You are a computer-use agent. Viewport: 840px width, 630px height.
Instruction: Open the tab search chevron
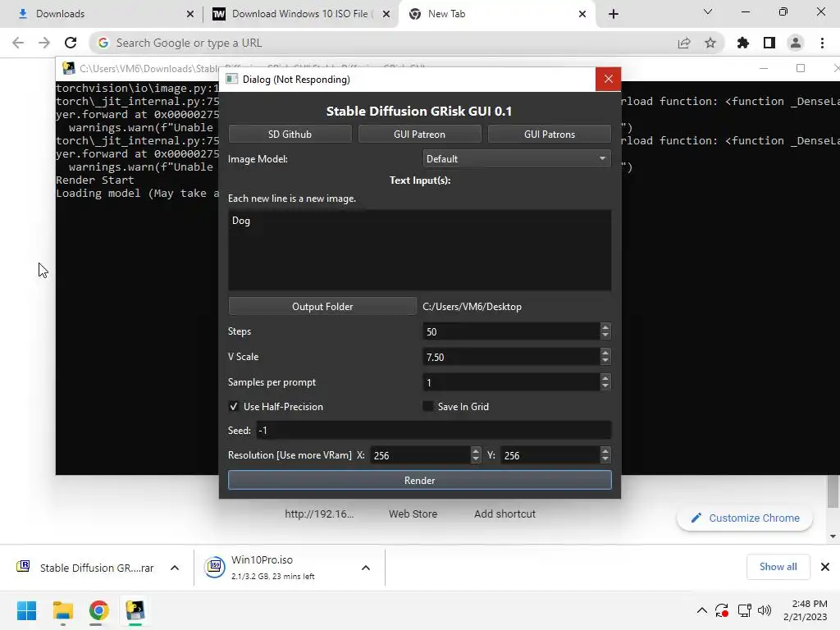click(x=708, y=11)
